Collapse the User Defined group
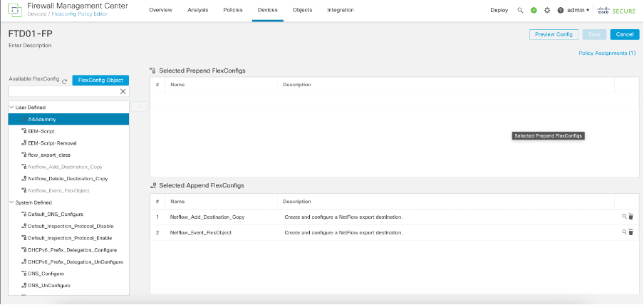644x305 pixels. (x=11, y=108)
